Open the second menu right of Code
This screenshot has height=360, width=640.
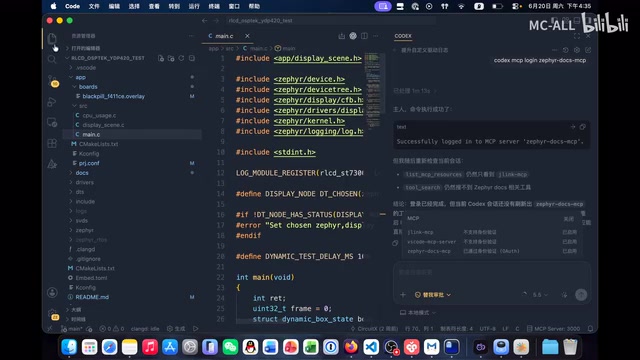pos(114,6)
